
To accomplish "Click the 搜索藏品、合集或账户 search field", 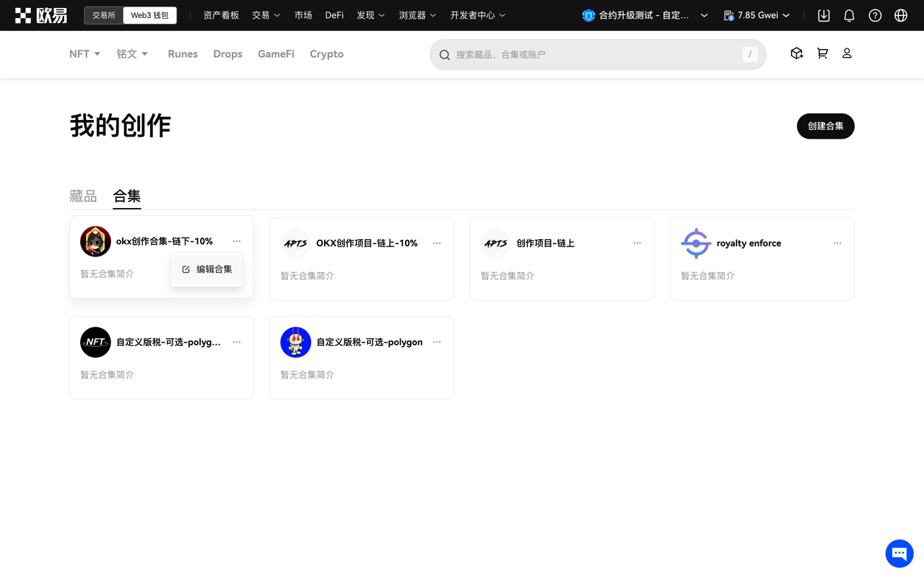I will (x=598, y=55).
